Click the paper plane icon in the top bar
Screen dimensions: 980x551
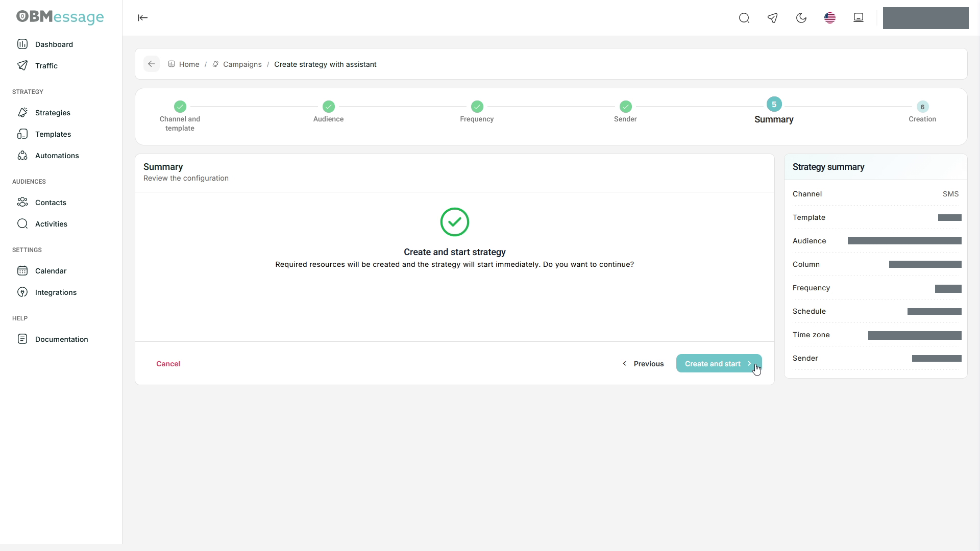coord(773,18)
